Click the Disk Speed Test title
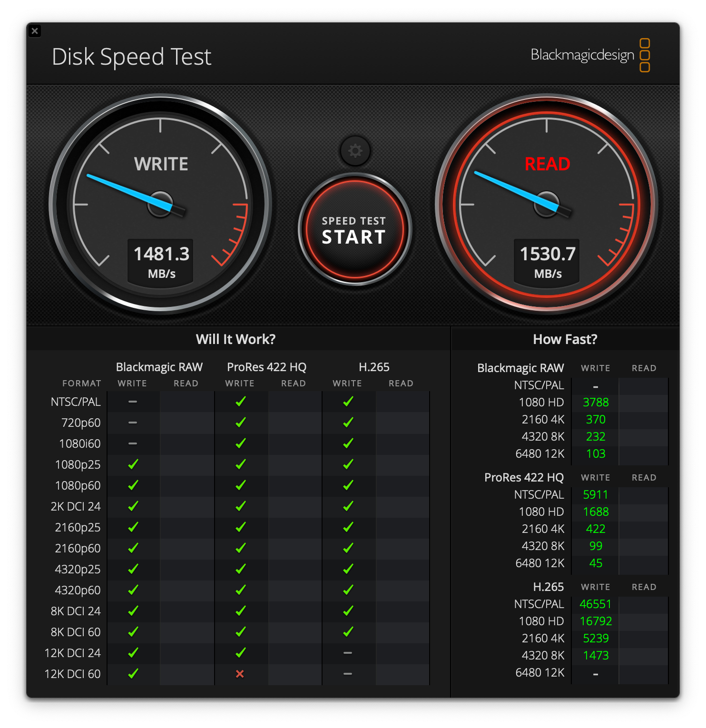This screenshot has width=706, height=728. point(131,57)
